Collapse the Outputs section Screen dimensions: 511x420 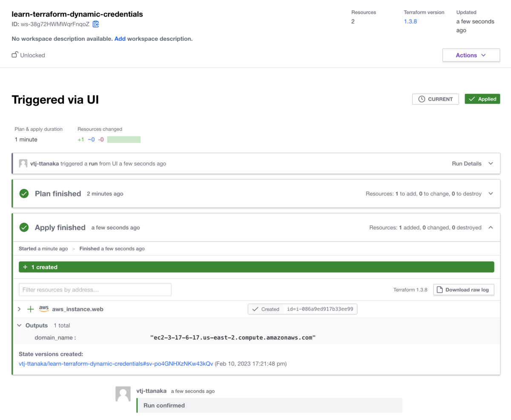coord(19,325)
